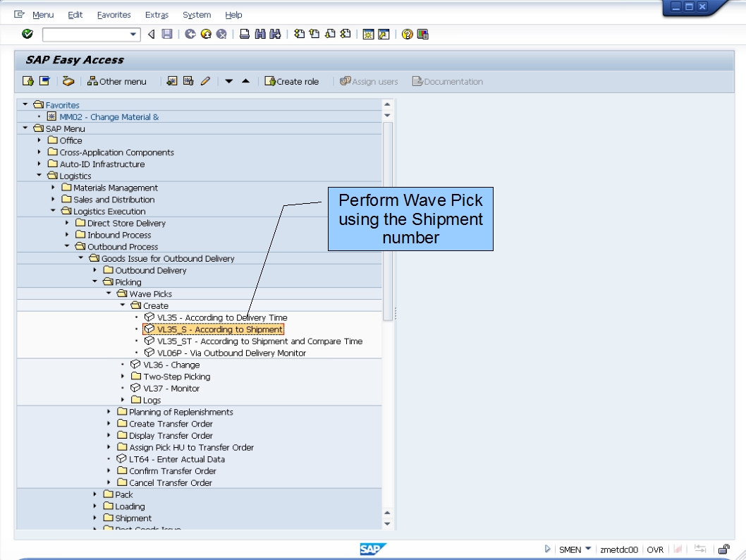746x560 pixels.
Task: Select VL35_ST - According to Shipment and Compare Time
Action: [x=253, y=341]
